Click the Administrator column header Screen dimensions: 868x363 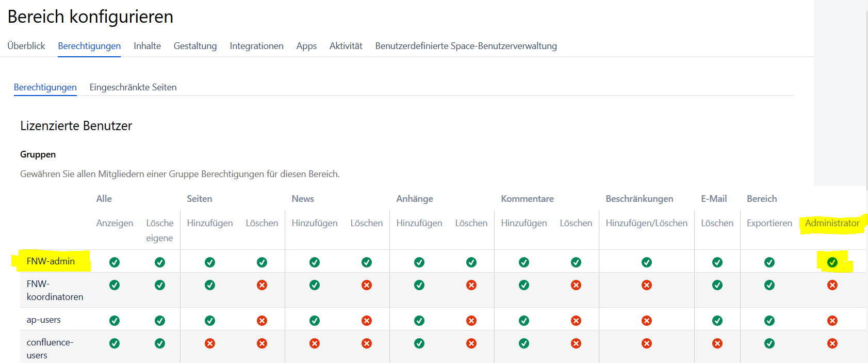point(832,223)
